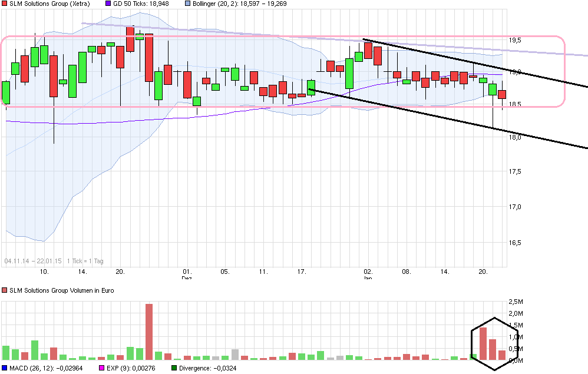Click the tallest red volume bar

[149, 332]
